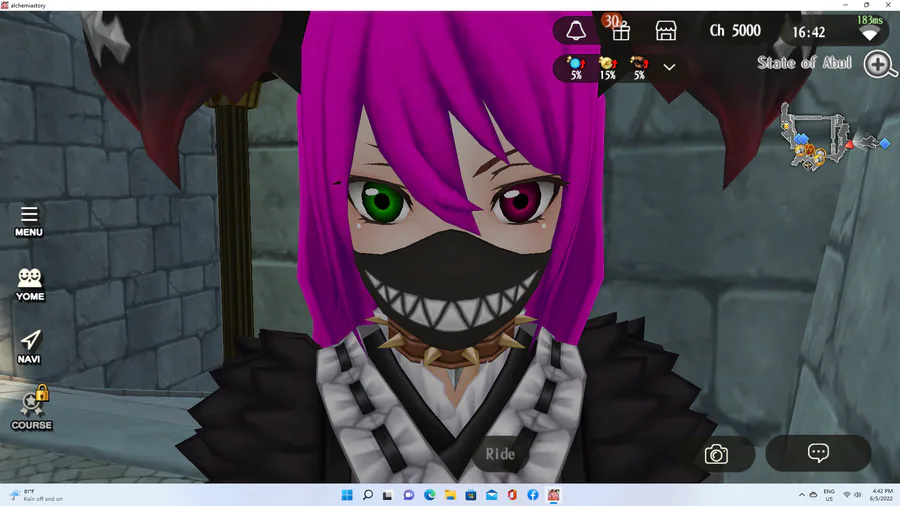Open the shop storefront icon
Image resolution: width=900 pixels, height=506 pixels.
point(666,31)
